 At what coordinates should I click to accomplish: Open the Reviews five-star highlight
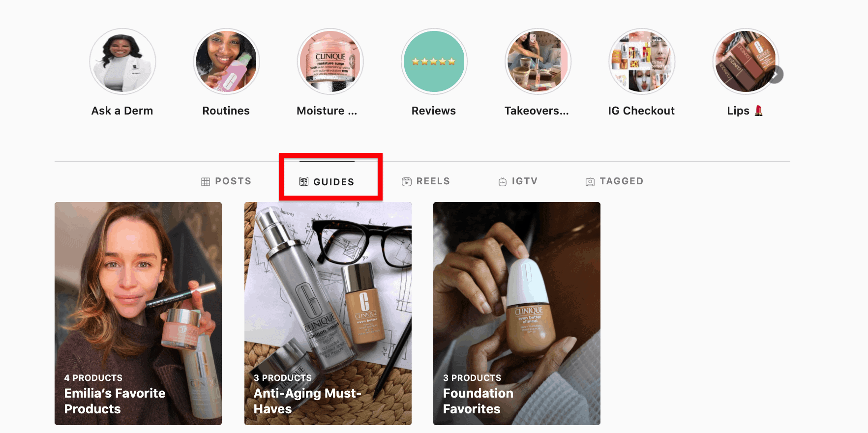click(x=434, y=61)
